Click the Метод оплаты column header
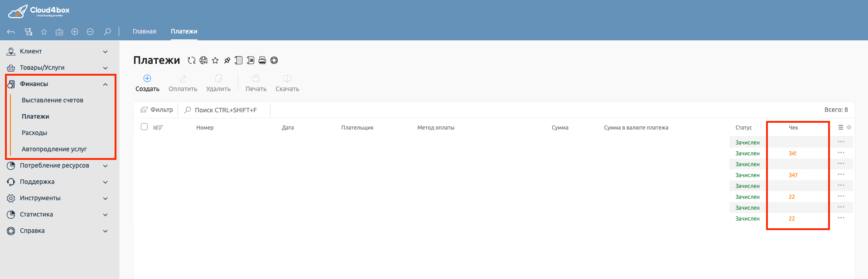868x279 pixels. 436,128
